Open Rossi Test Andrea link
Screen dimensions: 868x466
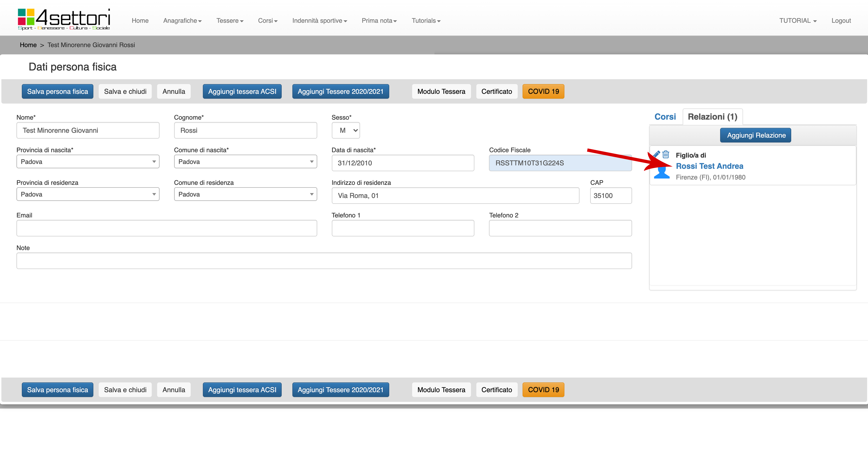click(709, 166)
